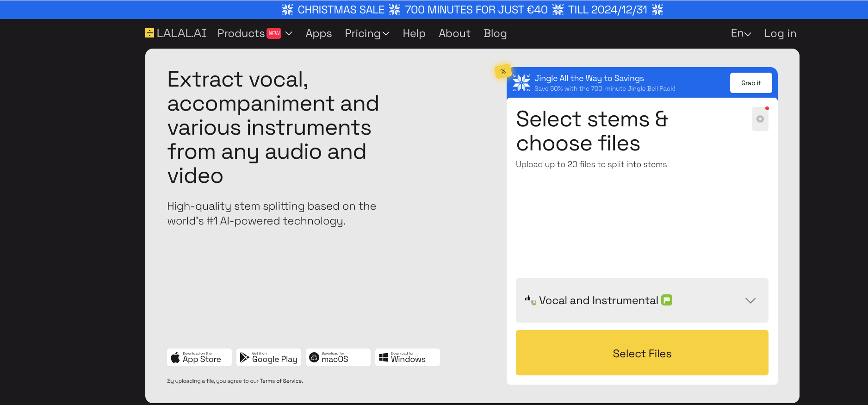Click the LALAL.AI yellow logo icon
The width and height of the screenshot is (868, 405).
[149, 33]
